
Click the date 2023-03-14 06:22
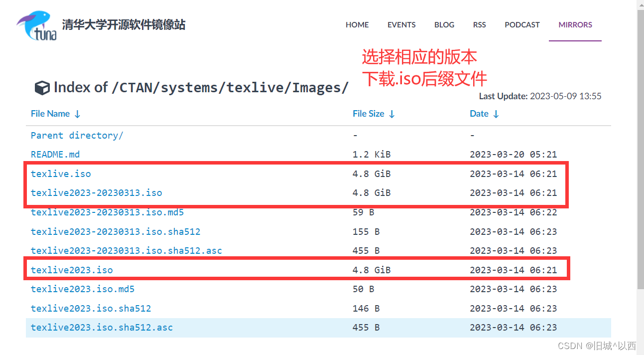(x=513, y=212)
